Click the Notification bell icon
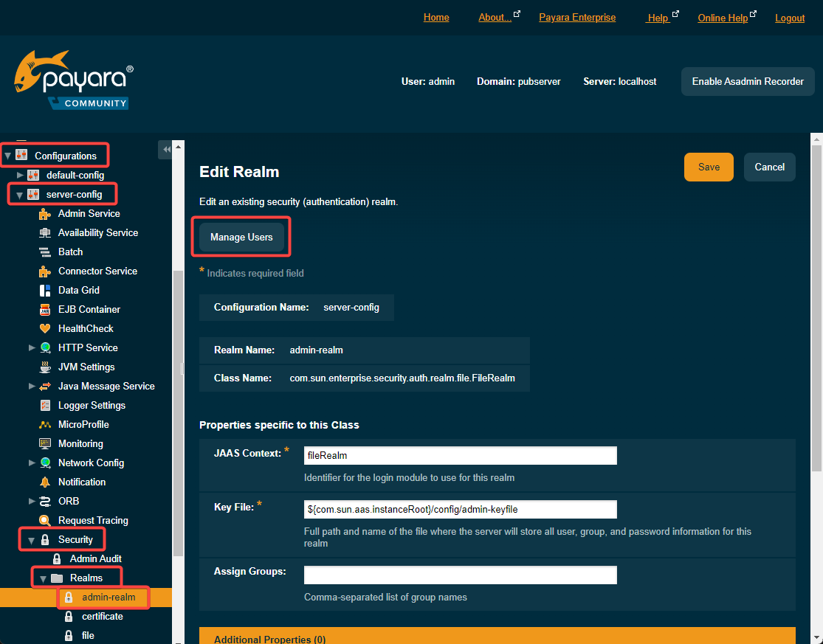 [x=45, y=482]
